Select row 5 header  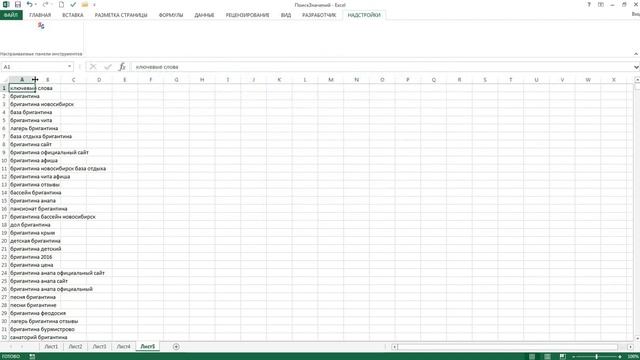[4, 120]
